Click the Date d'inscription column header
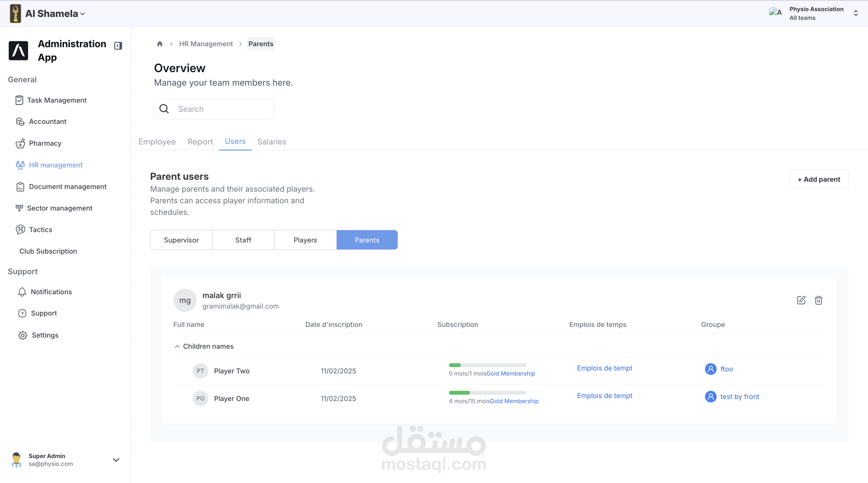 click(x=333, y=325)
